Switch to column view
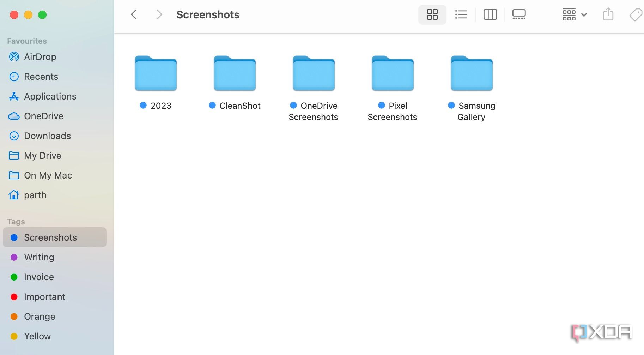This screenshot has width=644, height=355. [x=490, y=14]
